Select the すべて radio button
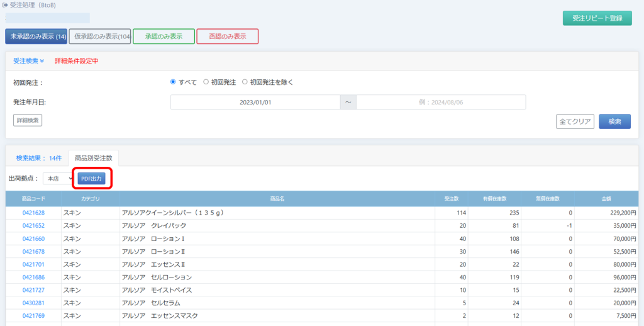The image size is (644, 326). point(174,82)
